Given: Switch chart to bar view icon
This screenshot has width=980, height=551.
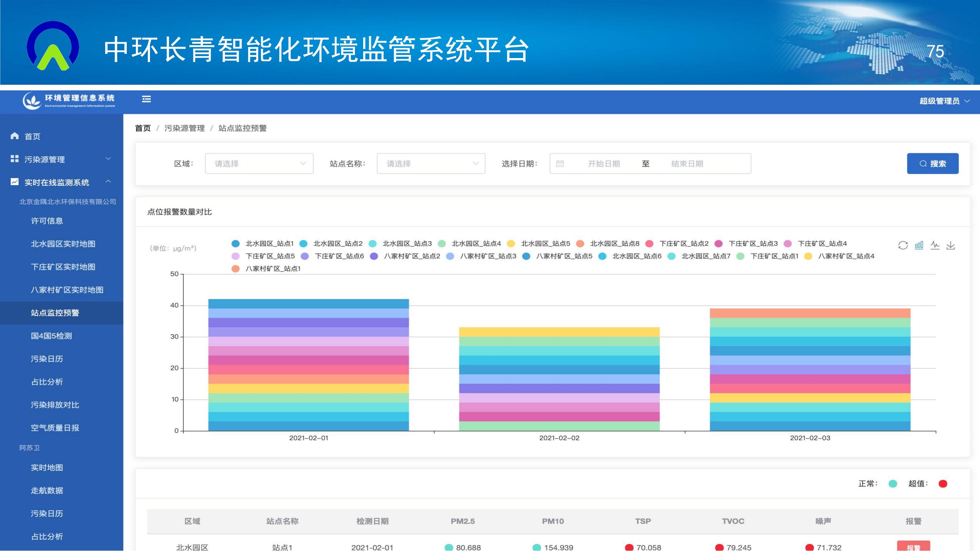Looking at the screenshot, I should point(919,245).
